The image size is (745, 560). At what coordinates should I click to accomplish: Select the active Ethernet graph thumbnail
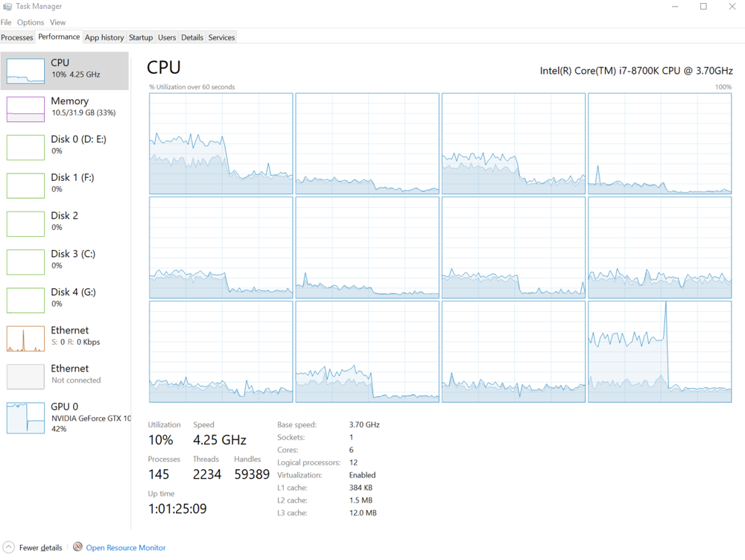click(25, 339)
